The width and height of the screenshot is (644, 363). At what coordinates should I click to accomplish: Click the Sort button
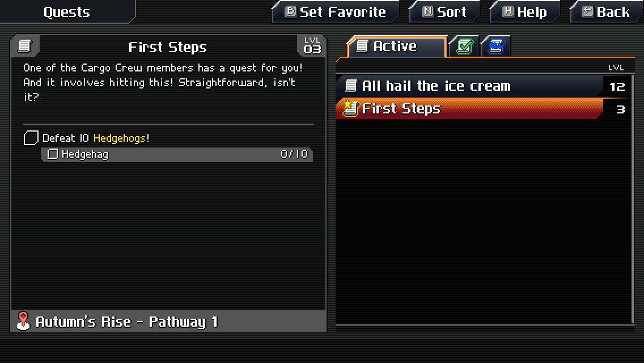pyautogui.click(x=444, y=12)
